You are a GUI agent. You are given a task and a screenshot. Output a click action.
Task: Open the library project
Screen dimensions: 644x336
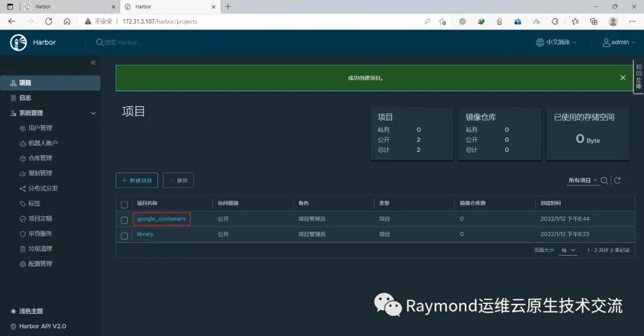[x=145, y=234]
